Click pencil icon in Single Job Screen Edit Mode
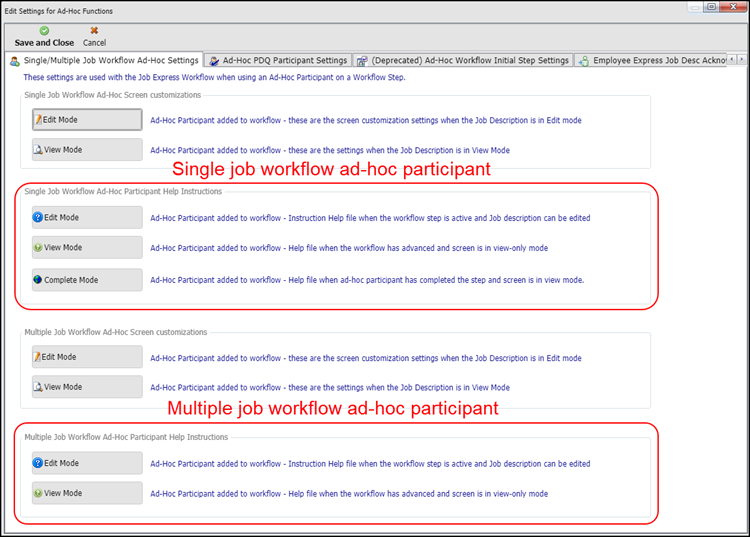This screenshot has width=750, height=537. [38, 120]
